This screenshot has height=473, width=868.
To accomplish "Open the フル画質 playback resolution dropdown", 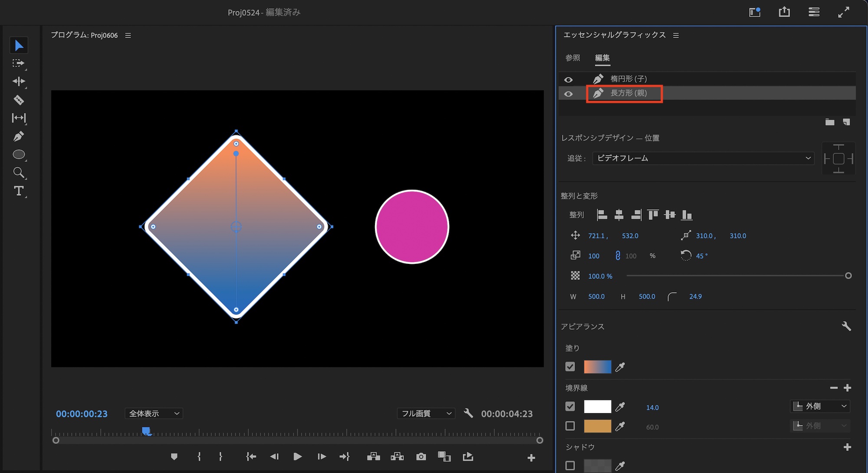I will 426,414.
